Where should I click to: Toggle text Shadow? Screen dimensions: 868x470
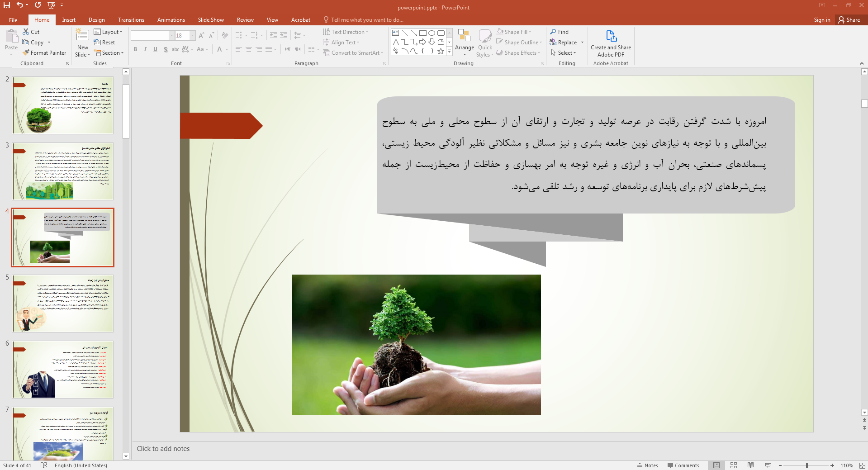166,49
